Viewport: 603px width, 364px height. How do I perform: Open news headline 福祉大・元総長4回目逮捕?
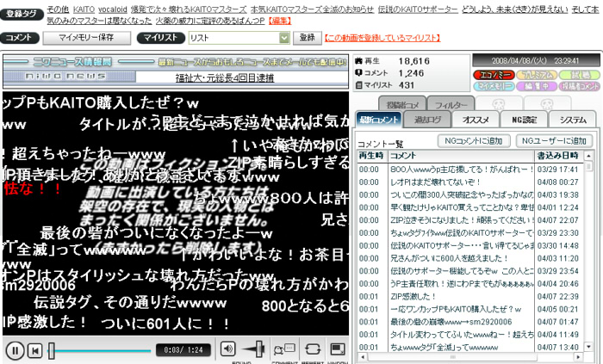click(x=225, y=78)
